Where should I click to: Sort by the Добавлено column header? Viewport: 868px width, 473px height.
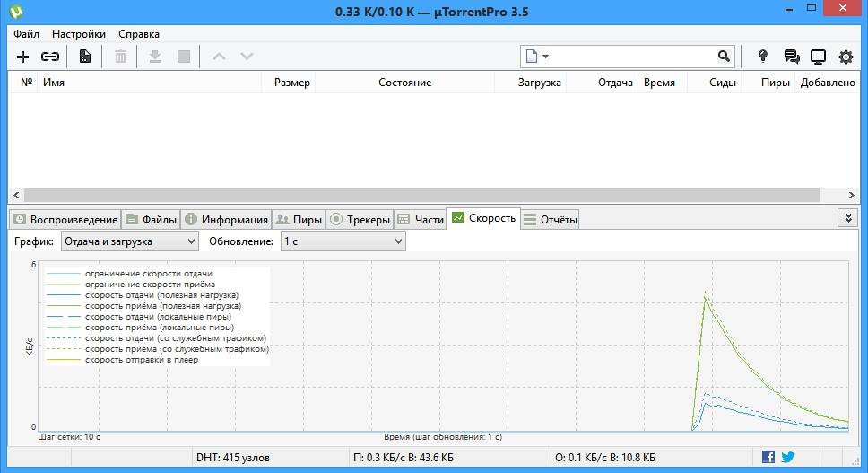click(828, 83)
